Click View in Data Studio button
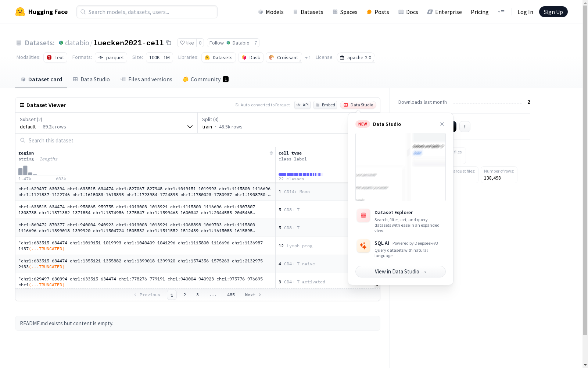 coord(401,272)
